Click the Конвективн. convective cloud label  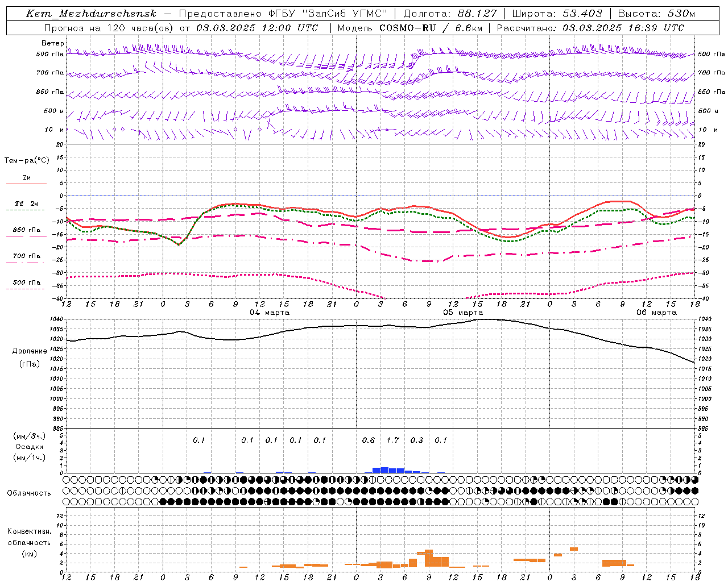pyautogui.click(x=30, y=531)
